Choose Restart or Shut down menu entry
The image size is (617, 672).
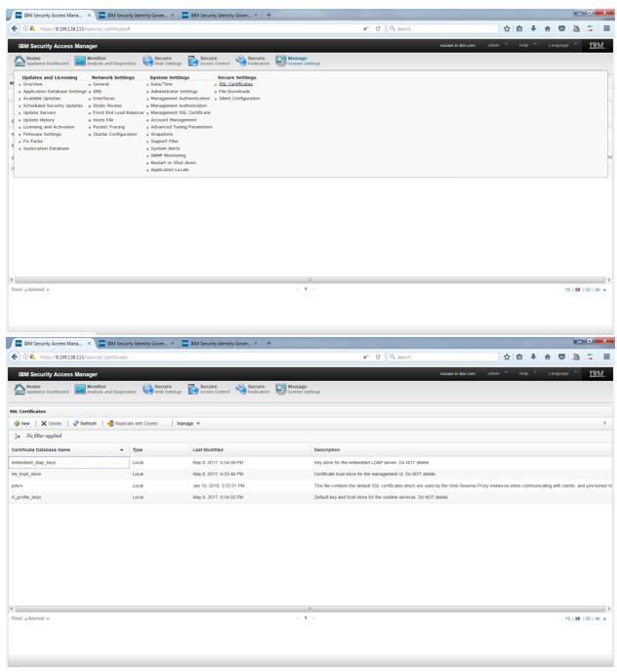[x=173, y=163]
